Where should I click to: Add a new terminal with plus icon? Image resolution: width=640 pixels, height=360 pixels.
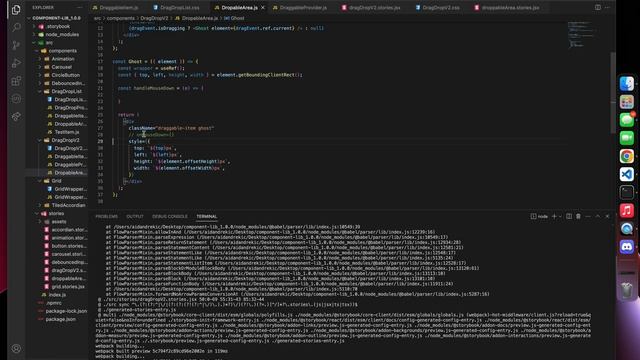click(x=554, y=216)
